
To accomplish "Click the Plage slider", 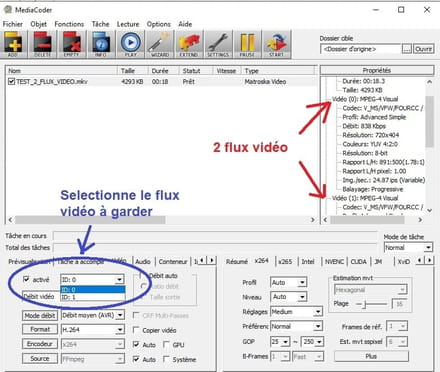I will point(372,304).
